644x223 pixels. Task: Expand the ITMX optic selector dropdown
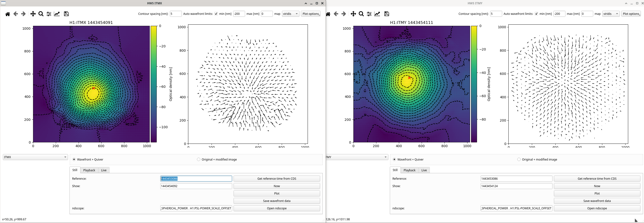tap(35, 157)
